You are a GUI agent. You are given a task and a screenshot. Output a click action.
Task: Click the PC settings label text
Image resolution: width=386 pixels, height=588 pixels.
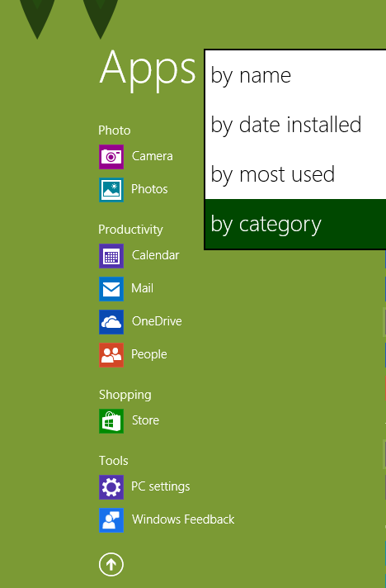[x=161, y=486]
